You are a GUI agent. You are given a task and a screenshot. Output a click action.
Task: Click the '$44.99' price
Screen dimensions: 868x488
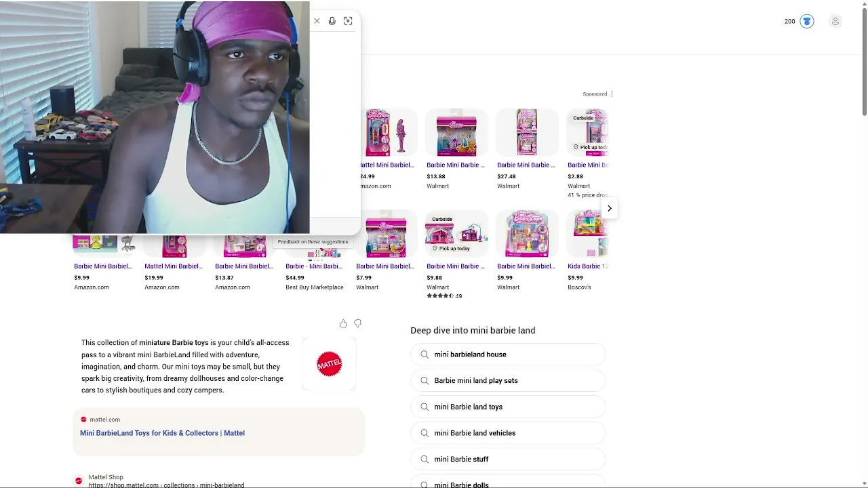tap(295, 278)
